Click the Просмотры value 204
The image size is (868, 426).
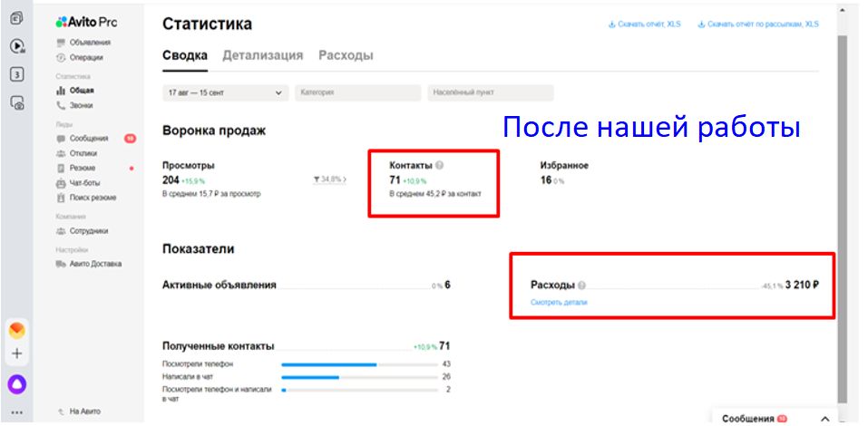pyautogui.click(x=171, y=179)
